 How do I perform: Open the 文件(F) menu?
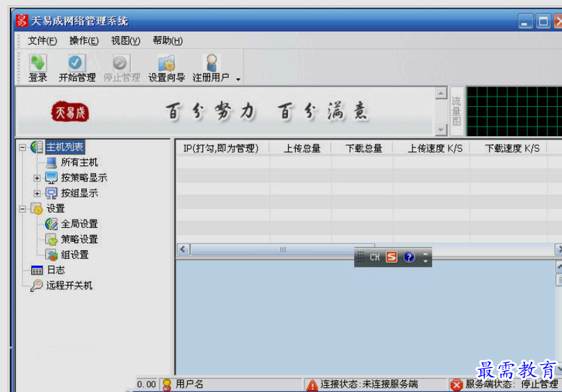point(42,40)
